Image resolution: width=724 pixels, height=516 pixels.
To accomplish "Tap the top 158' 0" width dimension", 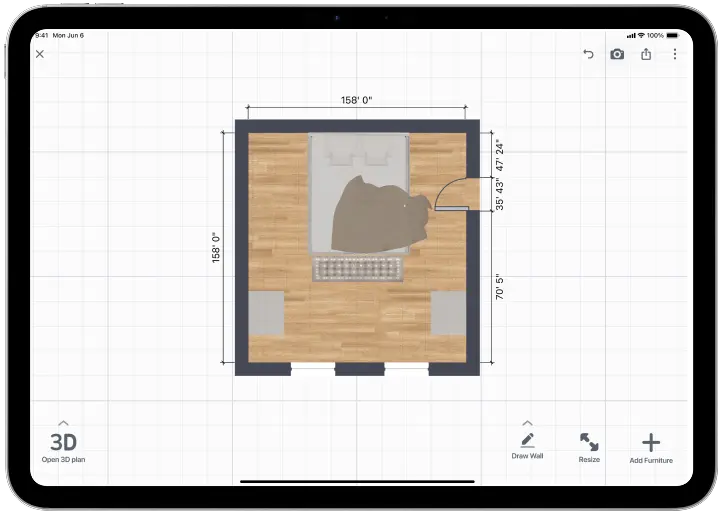I will click(356, 100).
